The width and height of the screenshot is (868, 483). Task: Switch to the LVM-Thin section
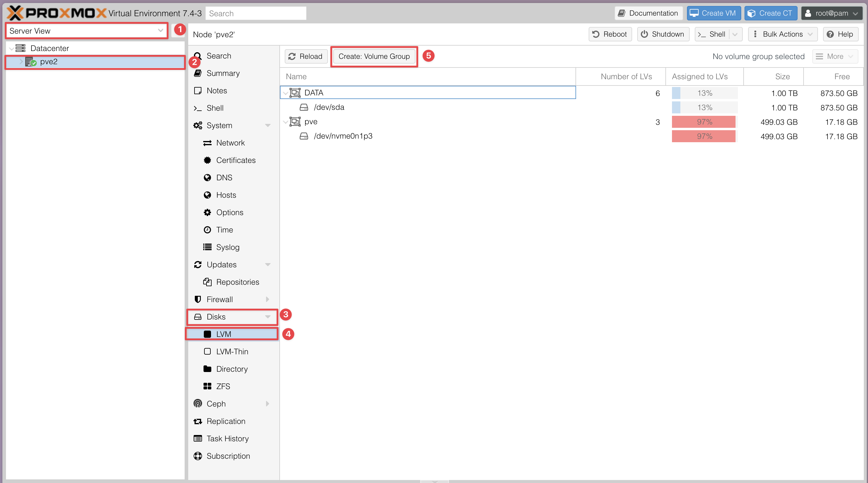pos(232,351)
